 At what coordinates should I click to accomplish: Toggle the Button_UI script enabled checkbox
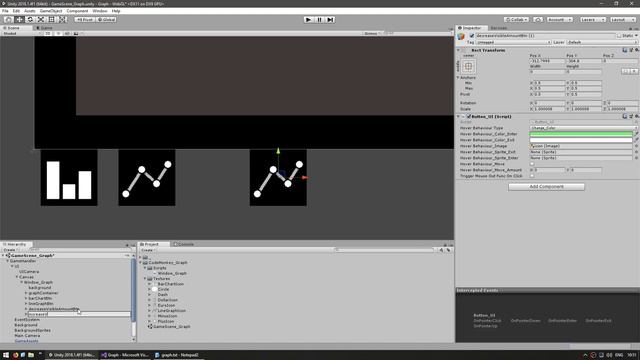pos(469,117)
